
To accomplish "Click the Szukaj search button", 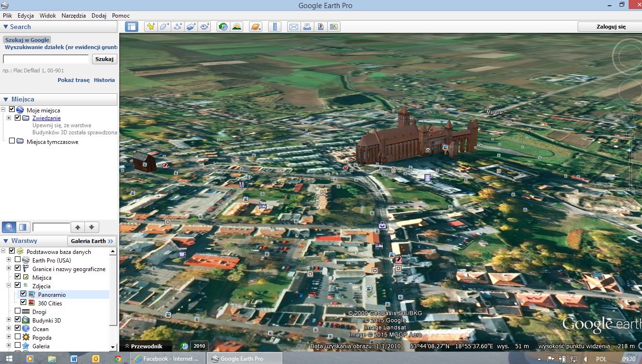I will [104, 59].
